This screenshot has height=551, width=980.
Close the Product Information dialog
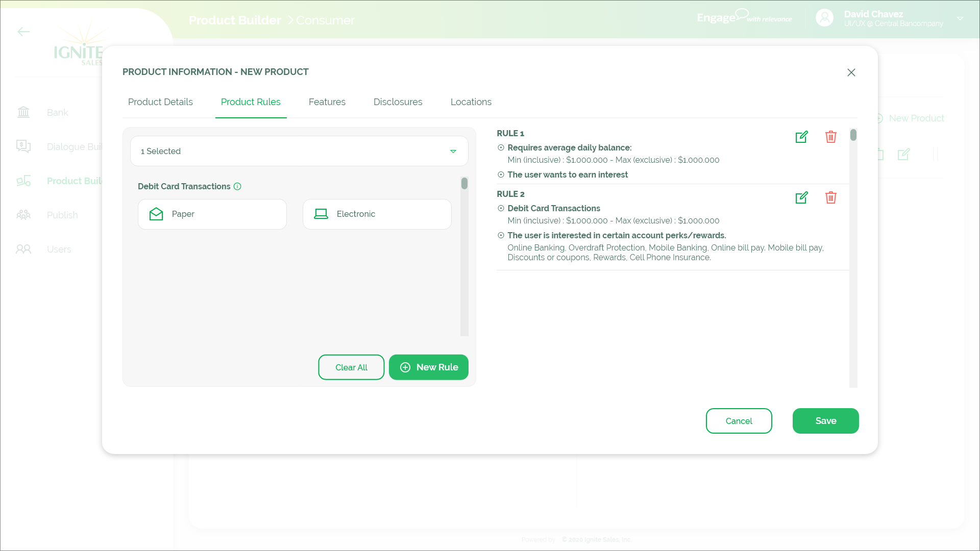click(x=851, y=72)
